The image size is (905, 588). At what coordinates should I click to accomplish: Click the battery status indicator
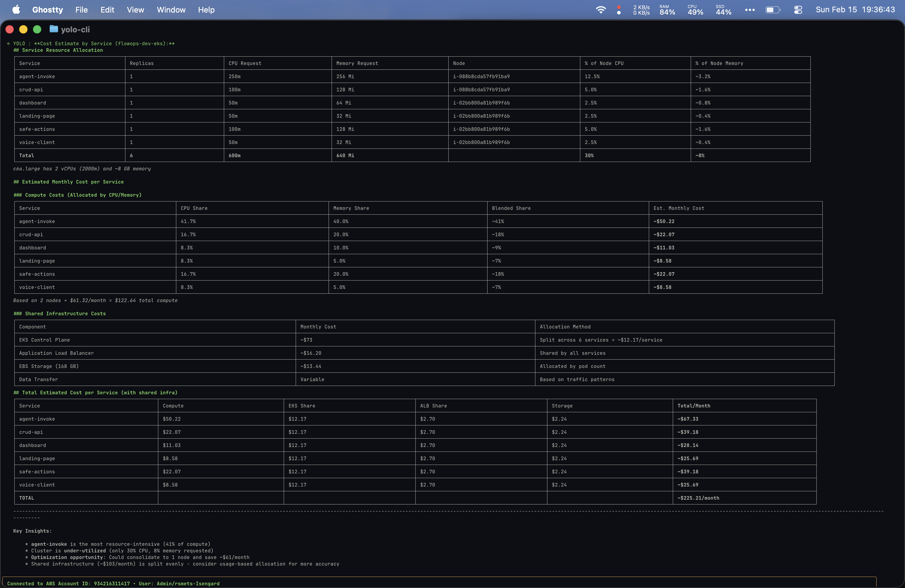[x=773, y=10]
